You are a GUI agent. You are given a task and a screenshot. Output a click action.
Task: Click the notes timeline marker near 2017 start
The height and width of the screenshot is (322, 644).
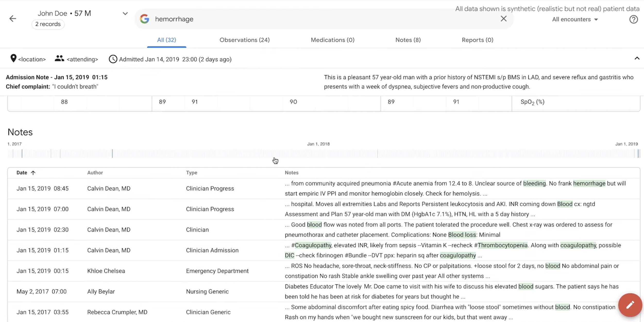(22, 154)
